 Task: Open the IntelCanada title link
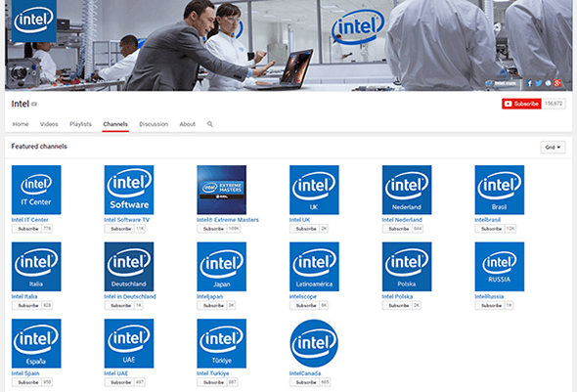305,373
